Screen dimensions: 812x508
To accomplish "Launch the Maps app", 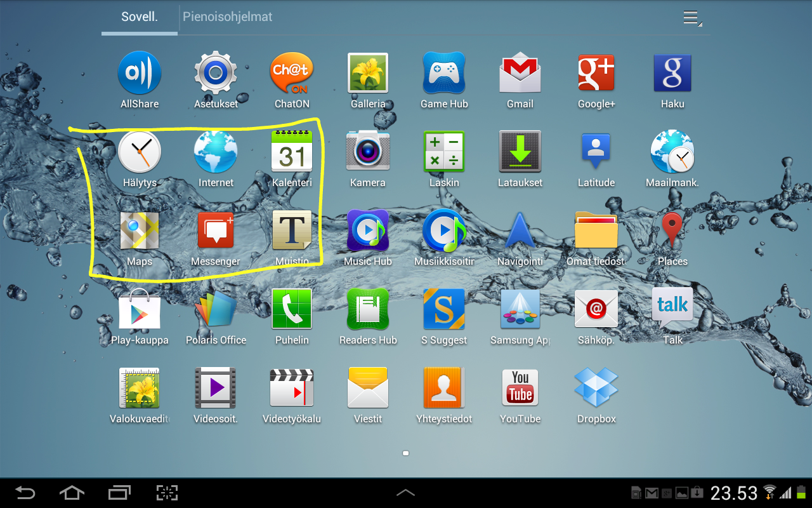I will pos(140,231).
